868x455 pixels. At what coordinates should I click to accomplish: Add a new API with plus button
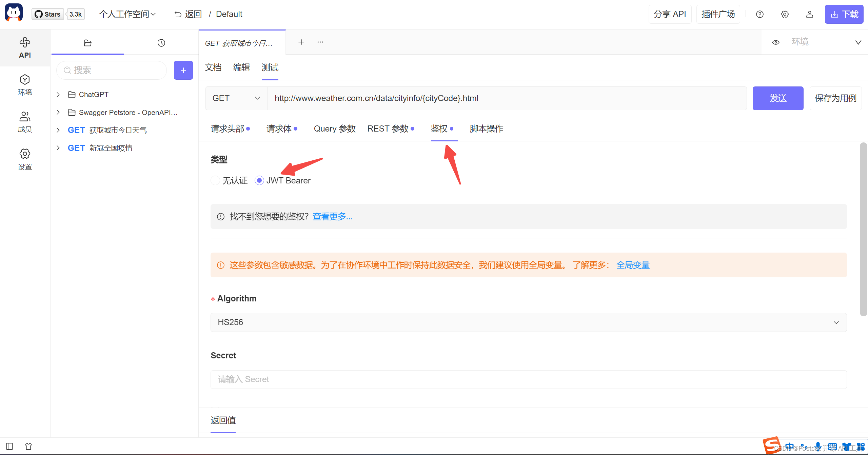(183, 70)
